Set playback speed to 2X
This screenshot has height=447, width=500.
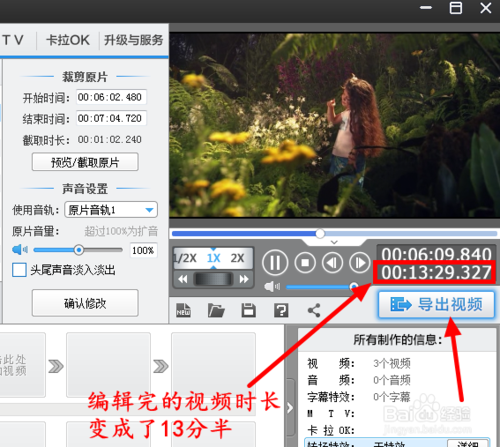237,258
